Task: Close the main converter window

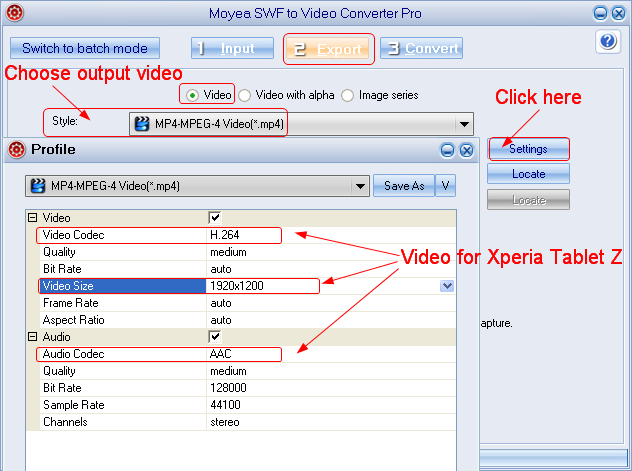Action: point(618,13)
